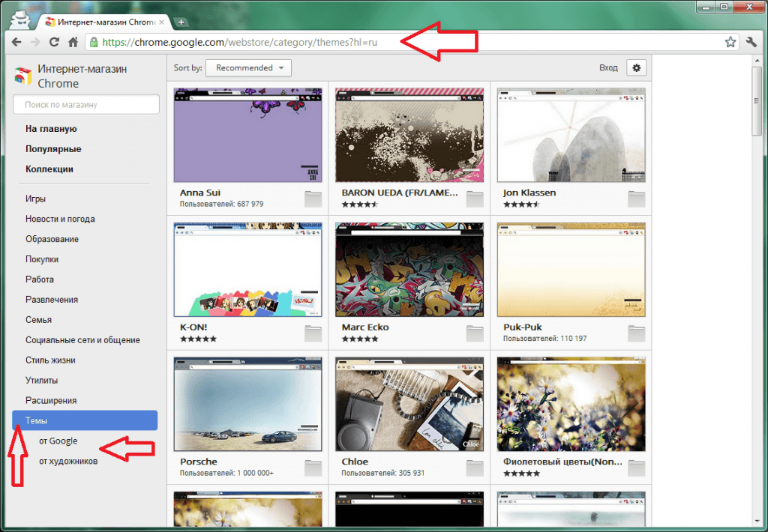The width and height of the screenshot is (768, 532).
Task: Select the Темы category in sidebar
Action: pos(85,420)
